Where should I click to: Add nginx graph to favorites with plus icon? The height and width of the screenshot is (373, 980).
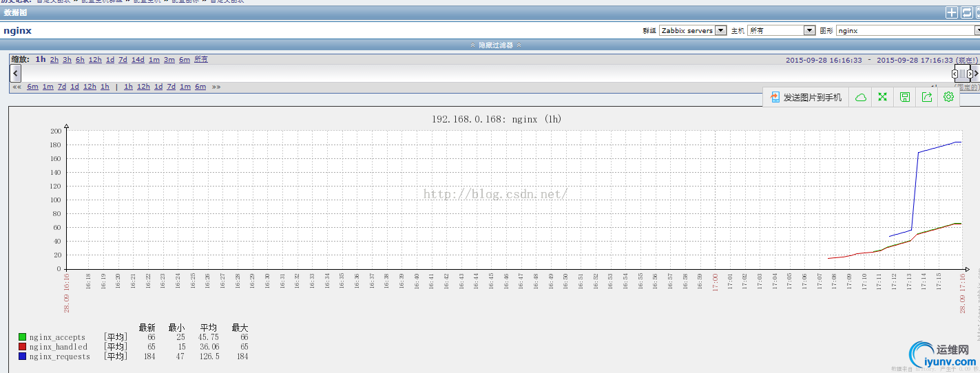pos(951,12)
